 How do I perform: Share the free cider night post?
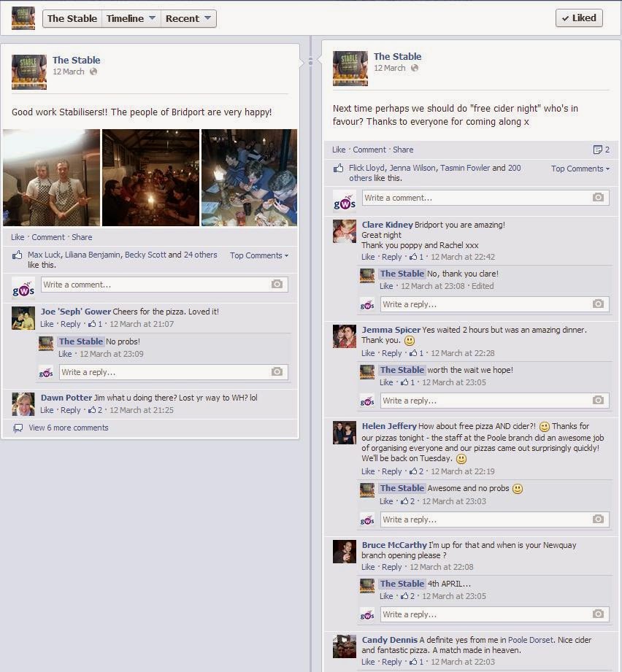[x=403, y=150]
